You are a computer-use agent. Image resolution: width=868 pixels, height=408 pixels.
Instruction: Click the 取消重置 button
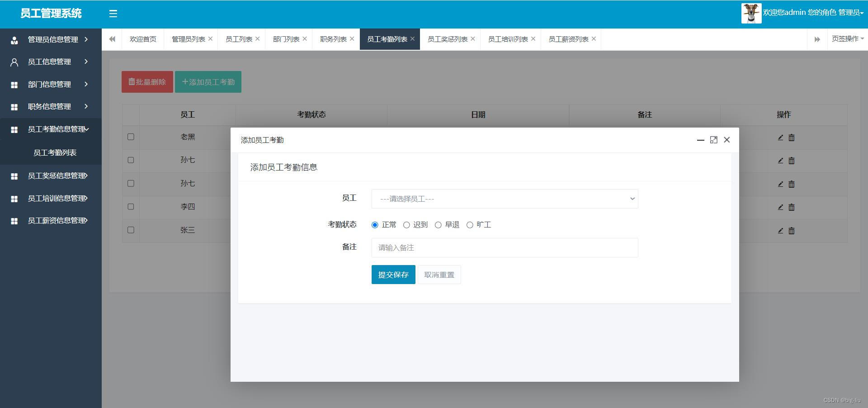tap(439, 275)
